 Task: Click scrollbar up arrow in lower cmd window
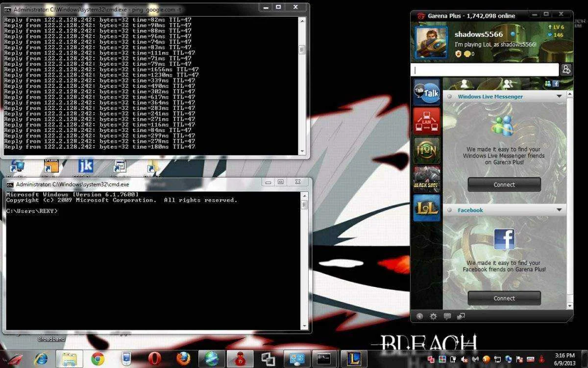[x=304, y=195]
